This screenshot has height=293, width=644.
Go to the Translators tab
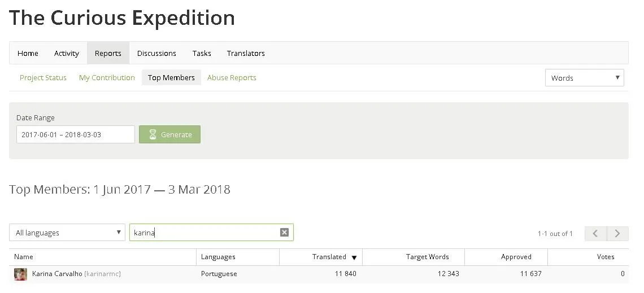246,53
